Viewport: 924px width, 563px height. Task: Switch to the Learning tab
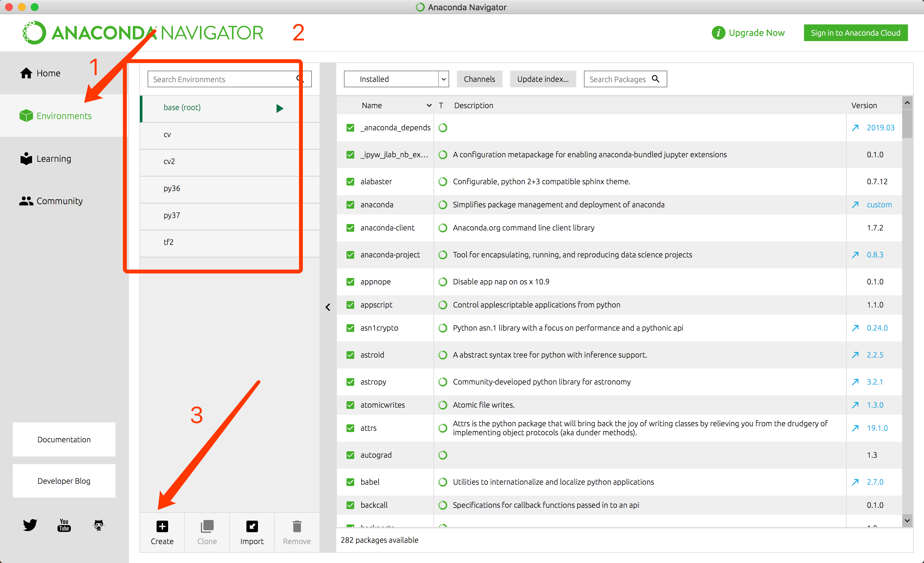click(x=54, y=159)
